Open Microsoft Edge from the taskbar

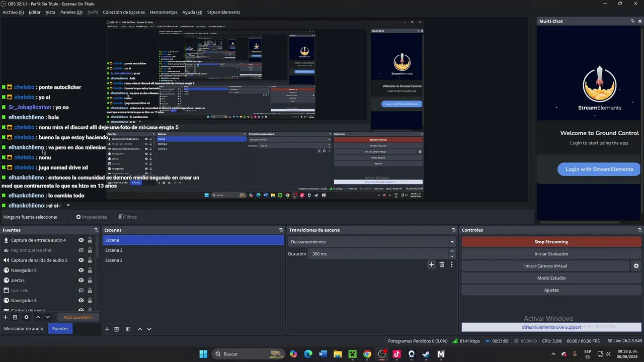[x=308, y=354]
